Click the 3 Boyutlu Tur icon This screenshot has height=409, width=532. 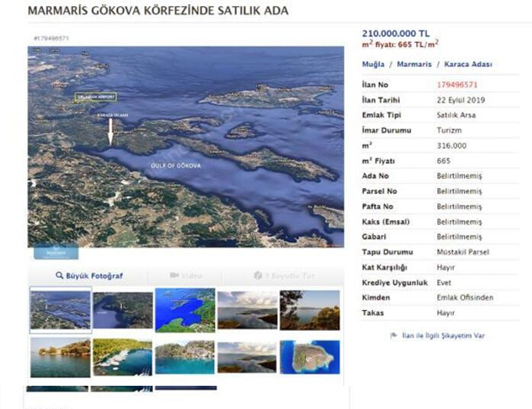coord(258,276)
